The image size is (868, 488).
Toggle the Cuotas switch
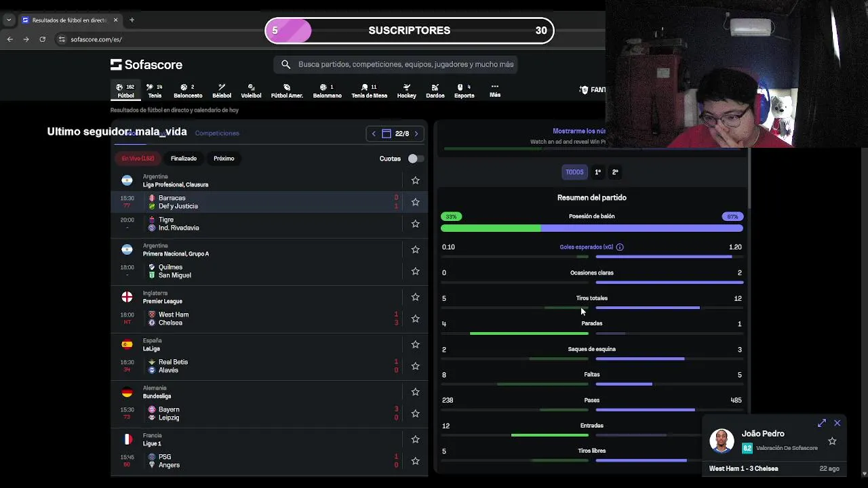(415, 159)
